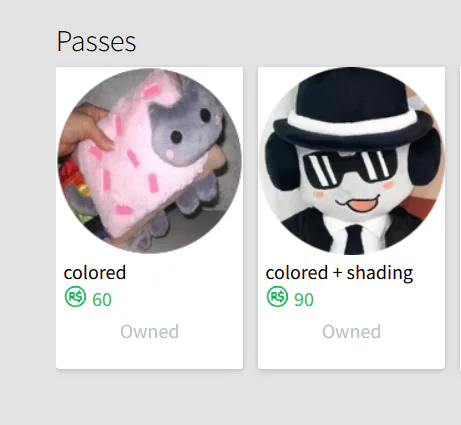Click the Robux icon next to 90

(277, 296)
